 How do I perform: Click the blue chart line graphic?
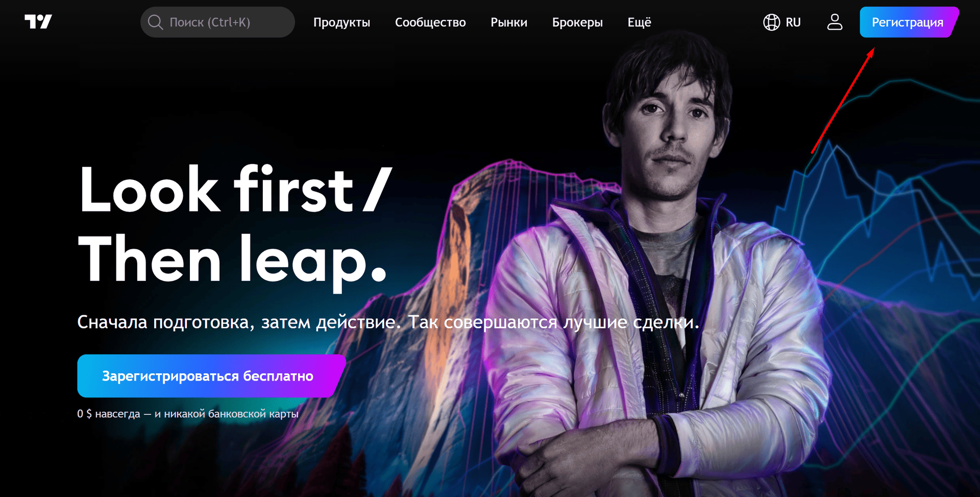pyautogui.click(x=878, y=204)
